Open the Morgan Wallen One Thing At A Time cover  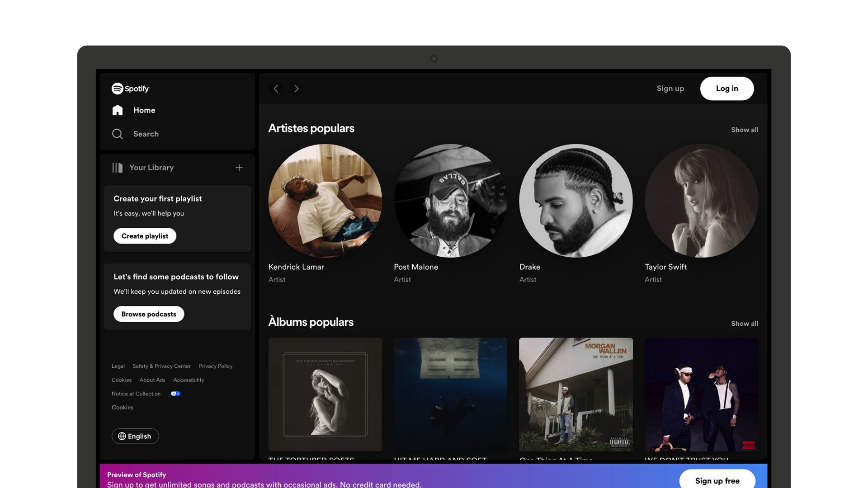[x=576, y=394]
